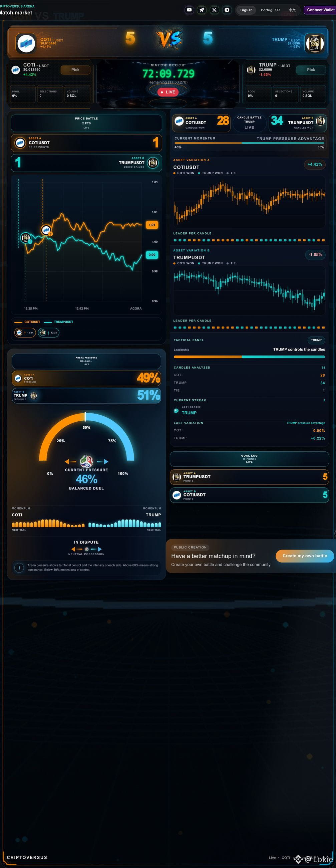Click the COTI orange momentum bars

click(x=48, y=523)
